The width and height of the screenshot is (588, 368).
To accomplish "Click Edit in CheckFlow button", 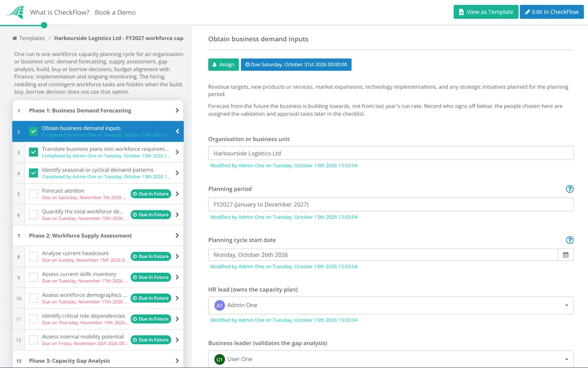I will pos(552,12).
